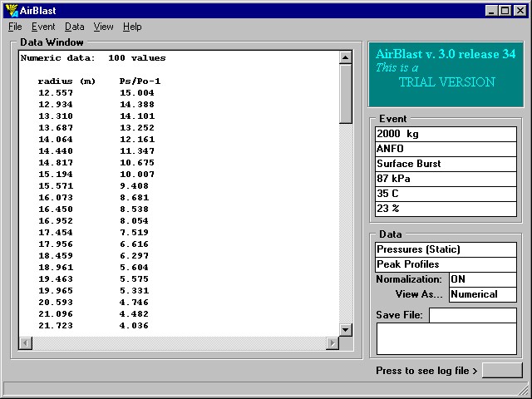Minimize the AirBlast window
532x399 pixels.
[491, 11]
